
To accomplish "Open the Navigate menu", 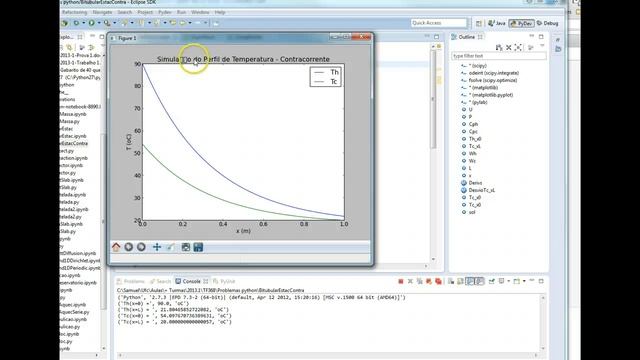I will point(102,12).
